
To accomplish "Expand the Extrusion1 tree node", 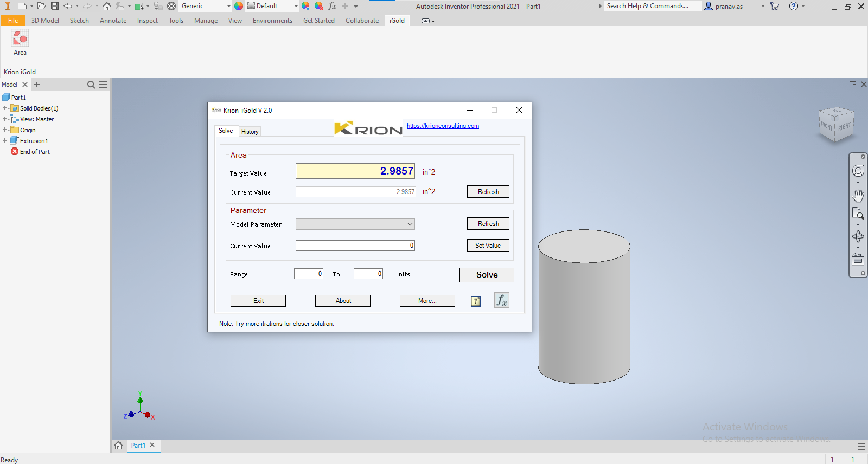I will pyautogui.click(x=5, y=141).
